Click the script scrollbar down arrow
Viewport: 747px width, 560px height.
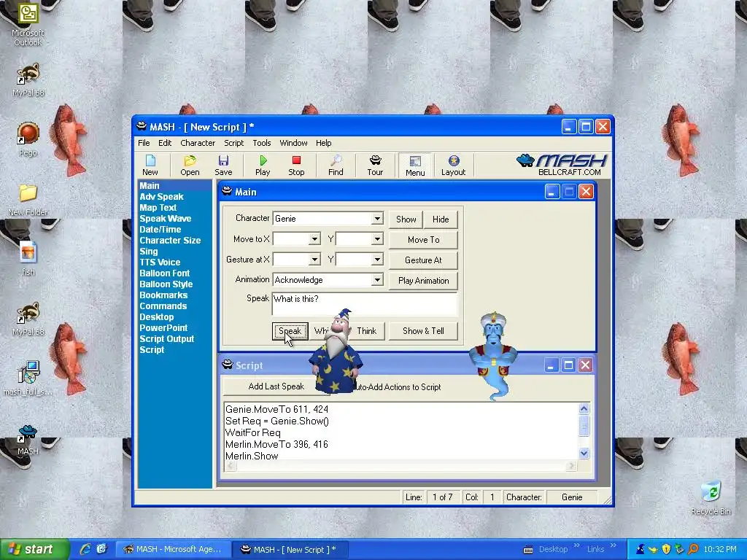(584, 454)
